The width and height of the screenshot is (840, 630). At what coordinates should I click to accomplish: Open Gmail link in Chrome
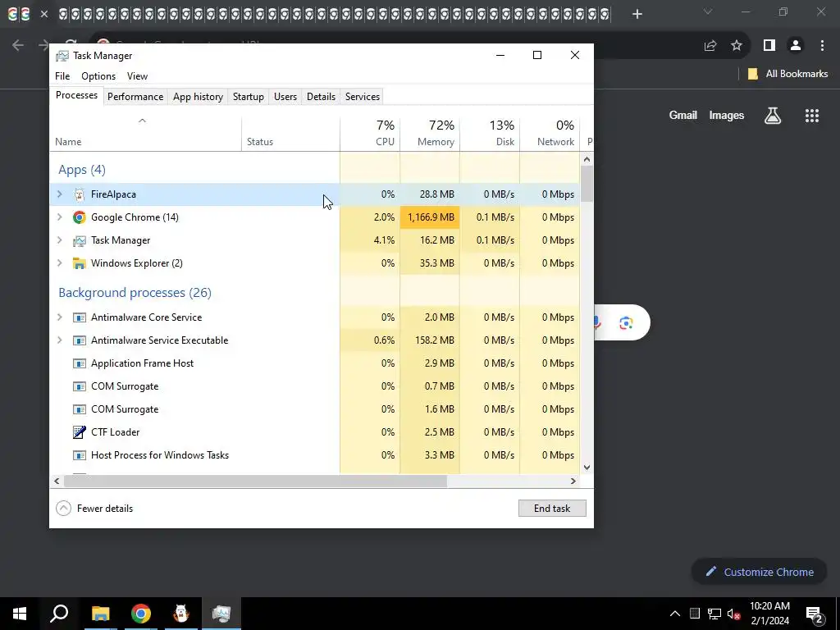[682, 115]
